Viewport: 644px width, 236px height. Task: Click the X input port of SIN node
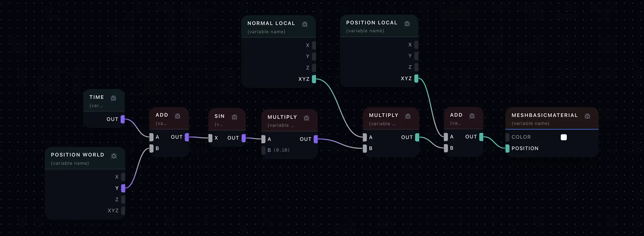210,138
